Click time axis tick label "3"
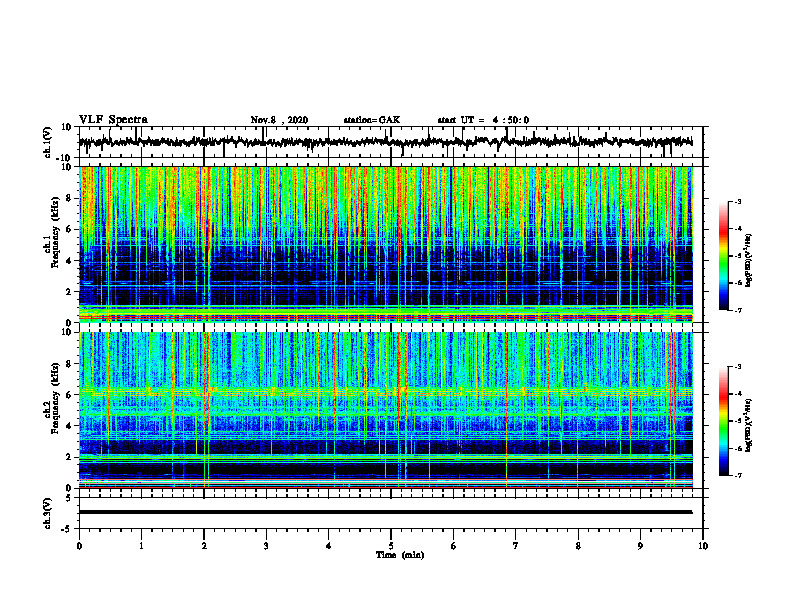Viewport: 792px width, 612px height. [x=266, y=546]
